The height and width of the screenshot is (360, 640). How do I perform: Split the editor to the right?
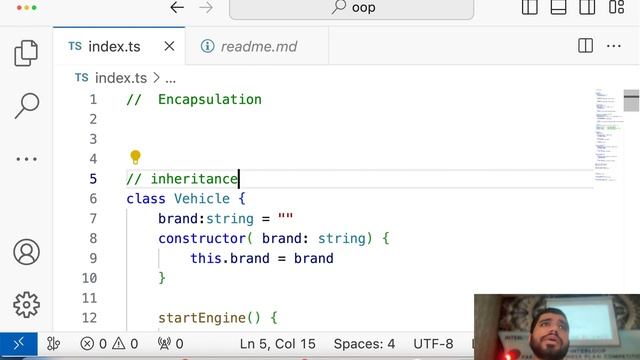[x=585, y=46]
